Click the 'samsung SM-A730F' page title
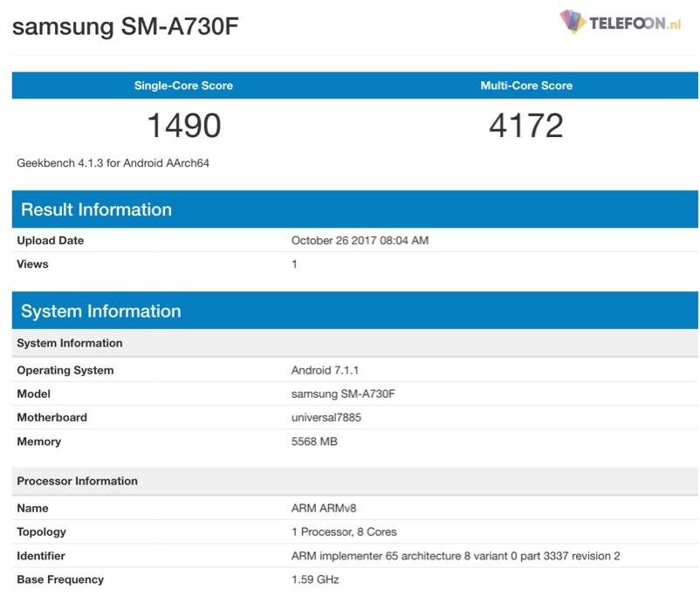Viewport: 700px width, 603px height. click(x=126, y=26)
